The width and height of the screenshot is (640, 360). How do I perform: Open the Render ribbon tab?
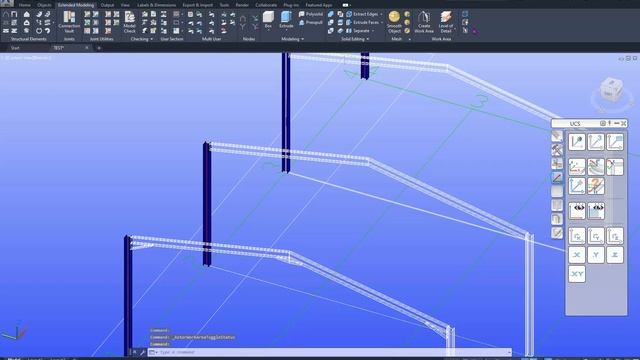[x=242, y=5]
